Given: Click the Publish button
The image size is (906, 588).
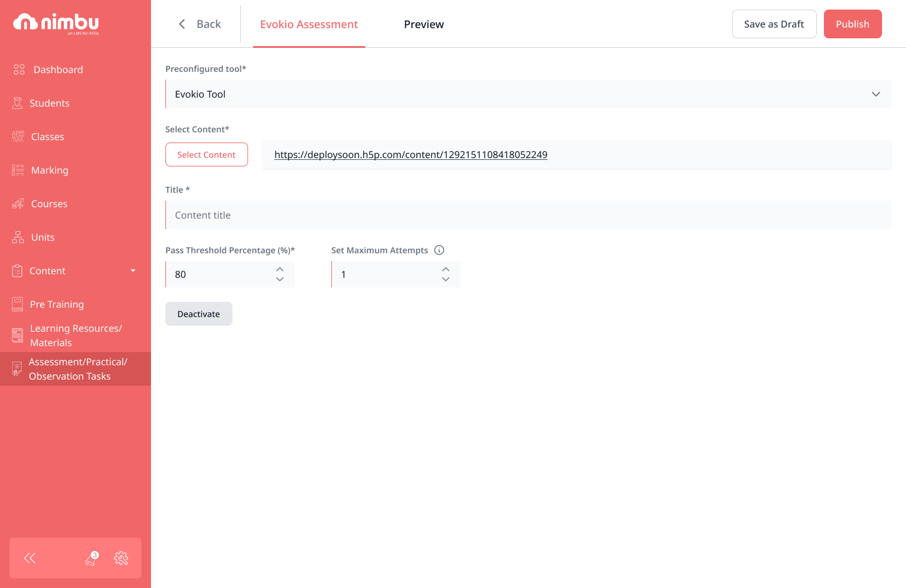Looking at the screenshot, I should pyautogui.click(x=853, y=24).
